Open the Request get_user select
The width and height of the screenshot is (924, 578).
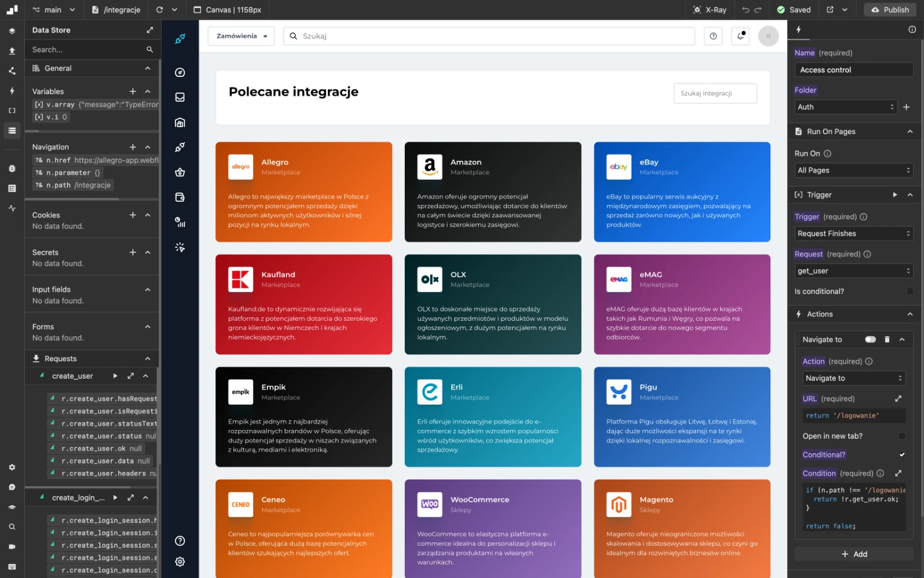854,271
